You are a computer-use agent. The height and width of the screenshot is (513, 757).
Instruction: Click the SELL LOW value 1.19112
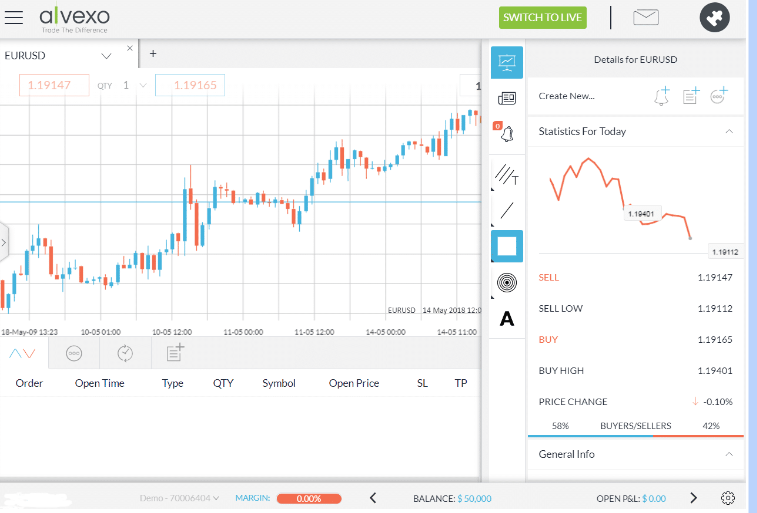[x=715, y=308]
